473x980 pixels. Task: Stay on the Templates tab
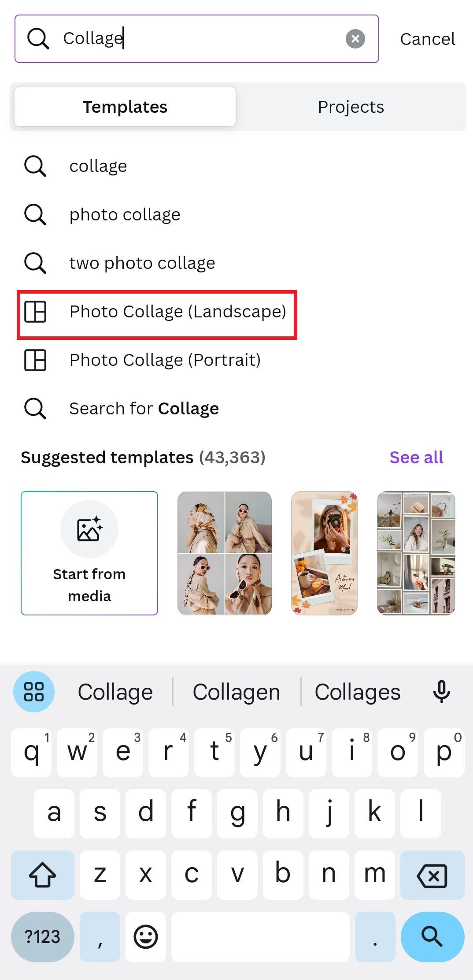click(x=125, y=106)
